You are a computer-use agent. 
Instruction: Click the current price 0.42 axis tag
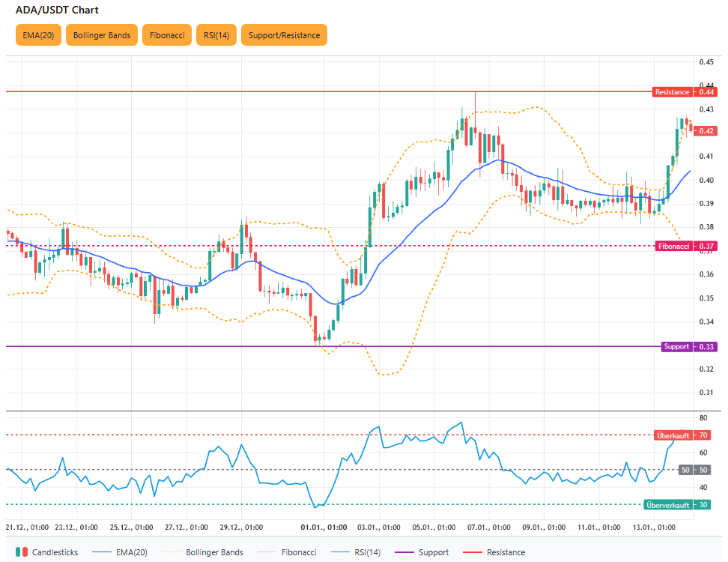point(706,131)
